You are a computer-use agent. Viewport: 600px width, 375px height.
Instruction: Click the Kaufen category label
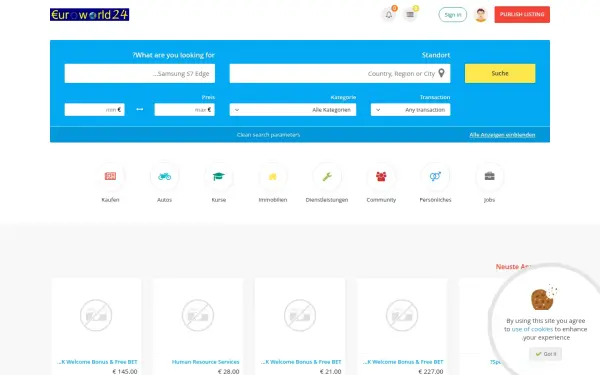(x=110, y=200)
